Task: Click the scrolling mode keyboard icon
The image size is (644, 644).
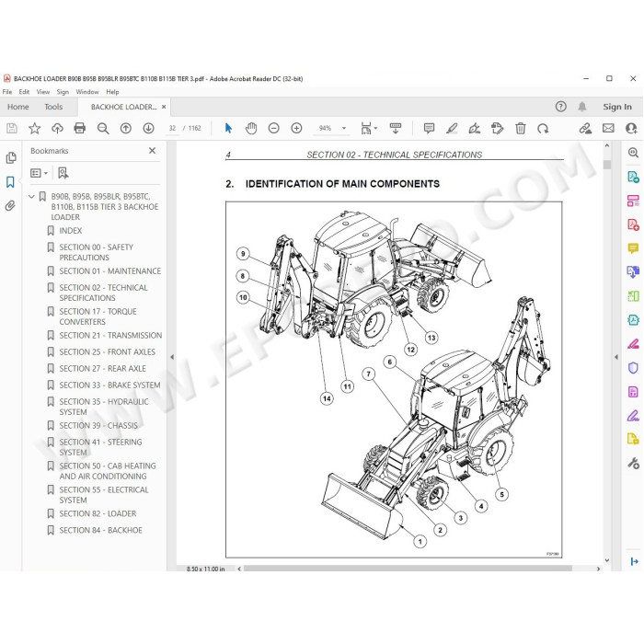Action: pos(396,129)
